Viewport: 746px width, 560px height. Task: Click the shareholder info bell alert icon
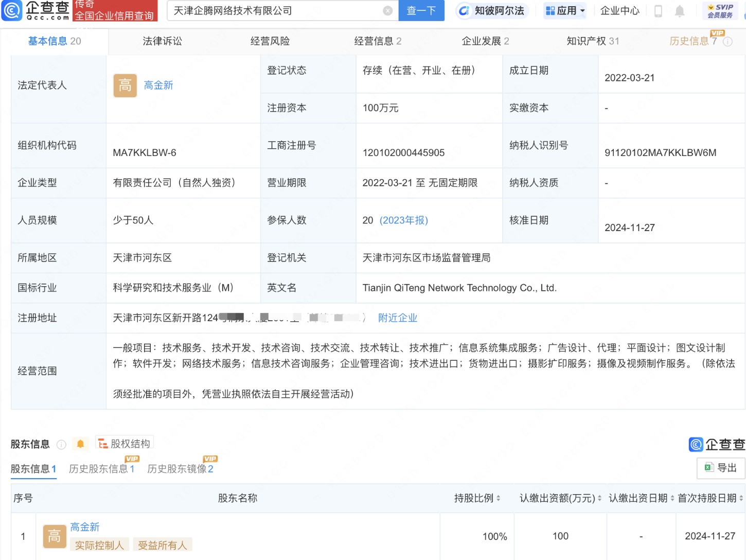(80, 444)
